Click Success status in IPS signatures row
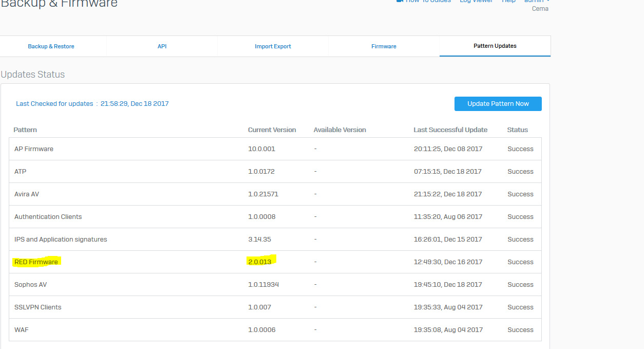The width and height of the screenshot is (644, 349). (520, 240)
